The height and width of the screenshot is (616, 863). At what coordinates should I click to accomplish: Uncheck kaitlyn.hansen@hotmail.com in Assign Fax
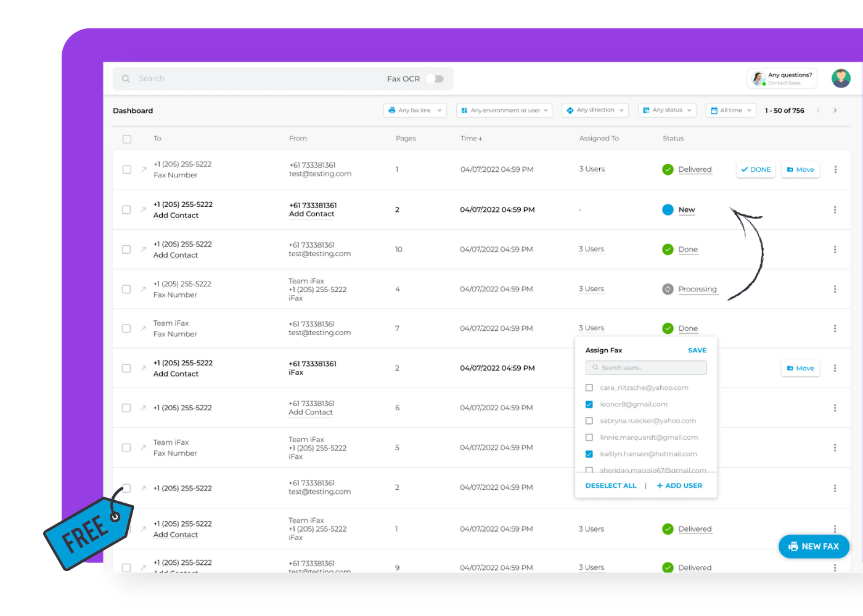(x=589, y=454)
